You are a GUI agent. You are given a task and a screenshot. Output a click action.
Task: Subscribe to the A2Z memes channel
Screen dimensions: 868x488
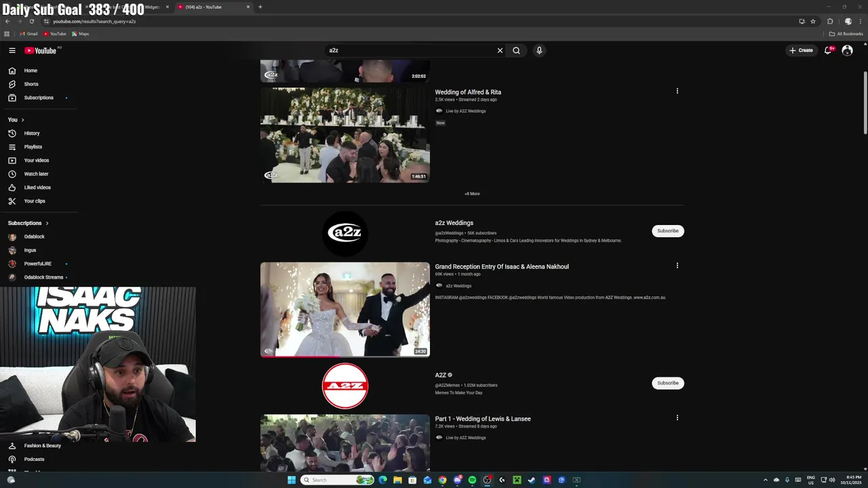click(668, 383)
